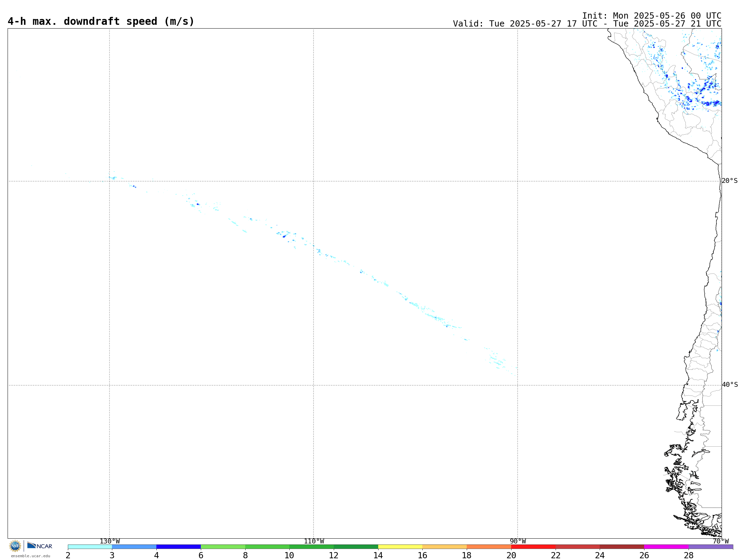
Task: Click the magenta 26-28 m/s colorbar segment
Action: (666, 547)
